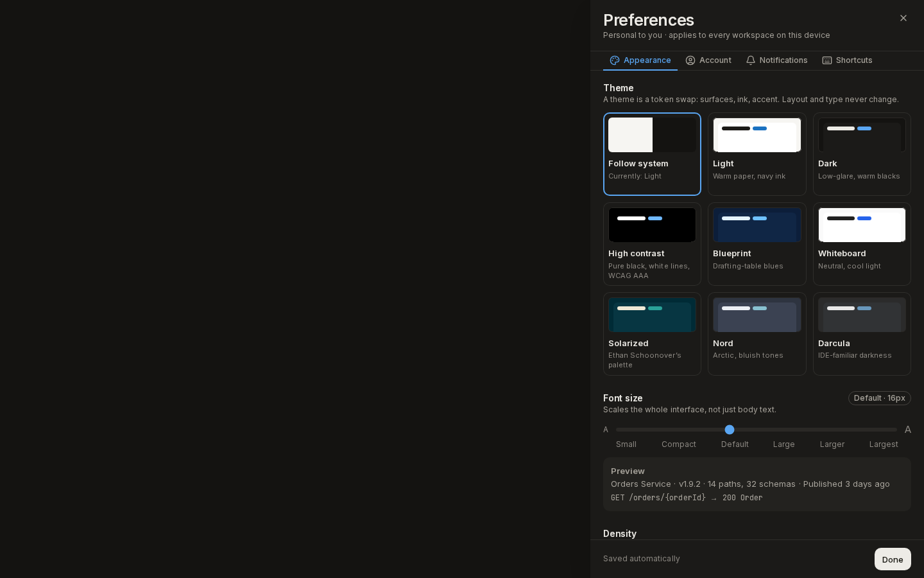This screenshot has height=578, width=924.
Task: Choose the Dark theme card
Action: pos(862,154)
